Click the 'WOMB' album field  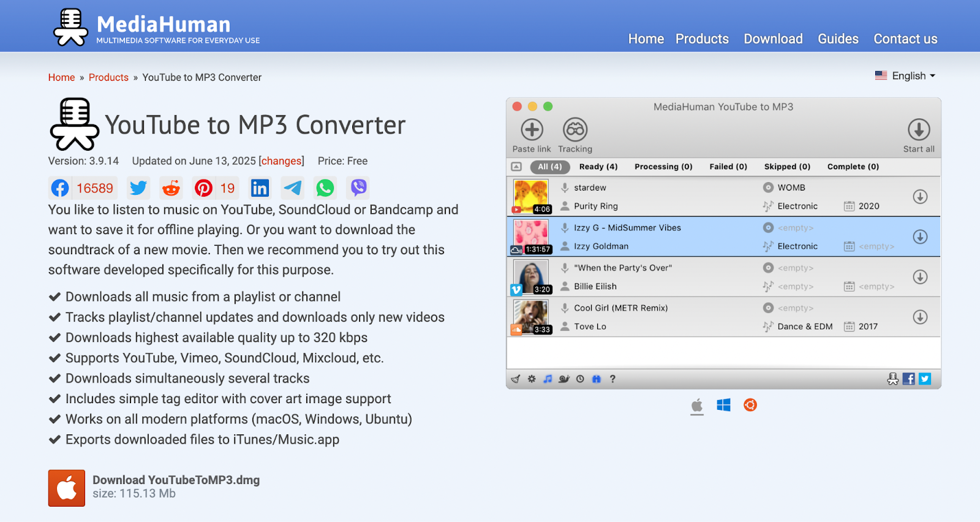tap(791, 187)
